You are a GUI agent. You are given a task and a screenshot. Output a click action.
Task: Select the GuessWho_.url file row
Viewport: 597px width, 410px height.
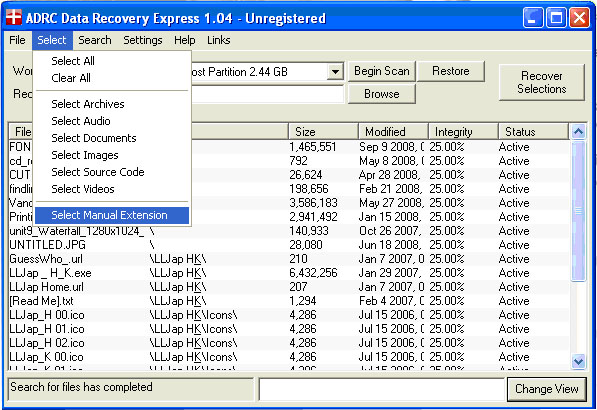point(289,259)
